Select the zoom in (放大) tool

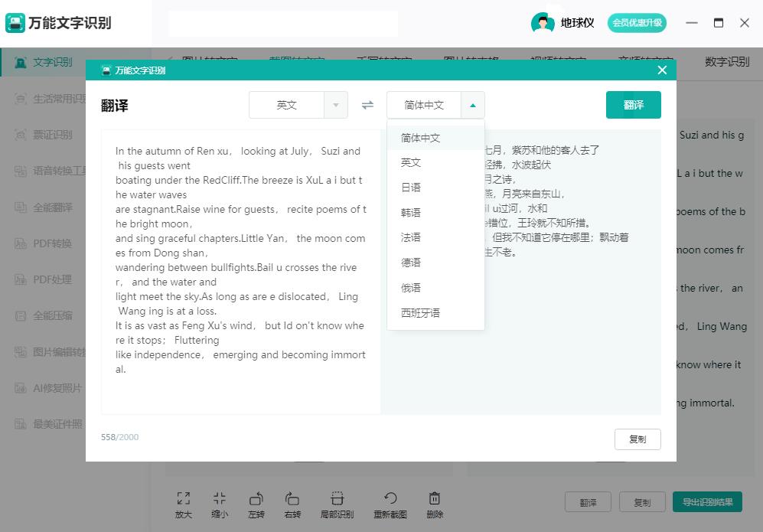[x=184, y=504]
